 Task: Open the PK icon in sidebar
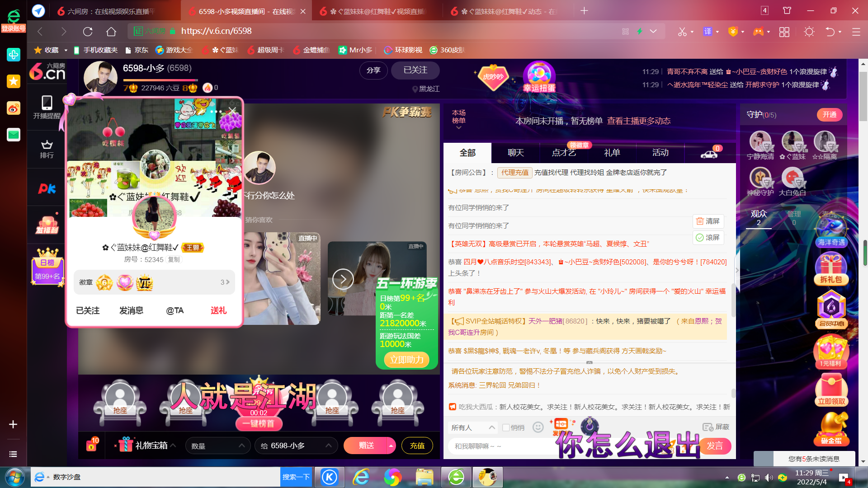point(47,189)
